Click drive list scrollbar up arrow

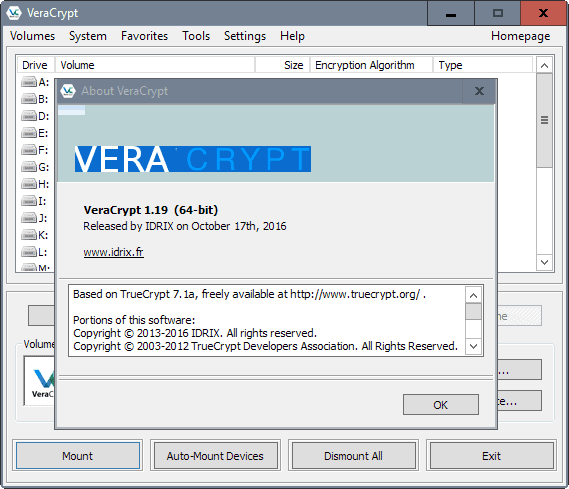pos(544,65)
